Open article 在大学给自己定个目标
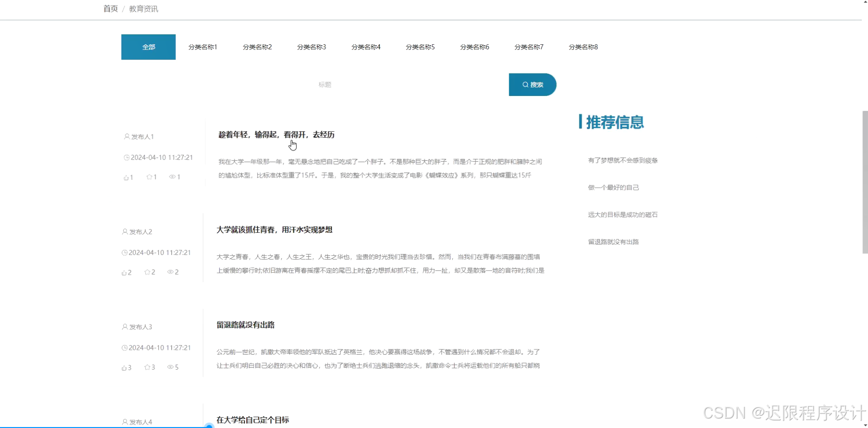 tap(253, 420)
